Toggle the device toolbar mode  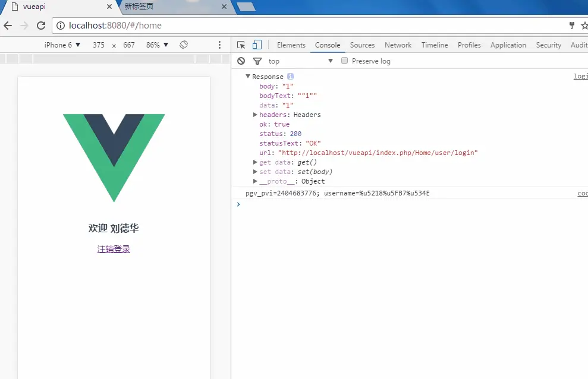pos(257,45)
